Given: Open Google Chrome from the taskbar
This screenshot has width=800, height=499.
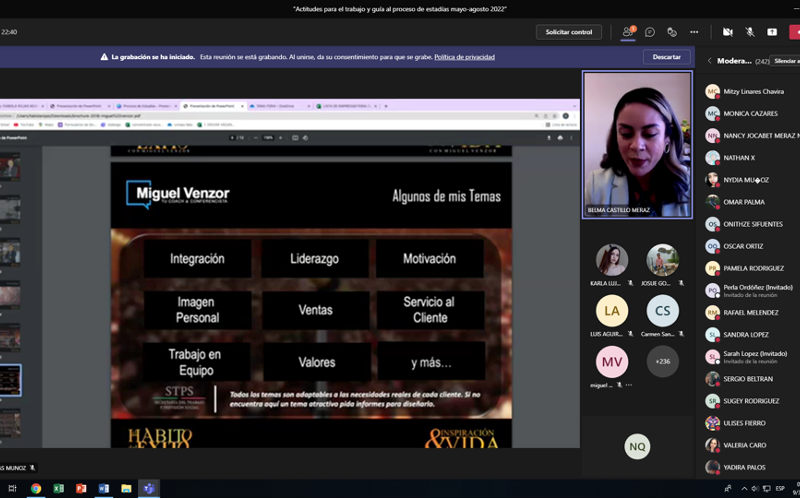Looking at the screenshot, I should coord(36,489).
